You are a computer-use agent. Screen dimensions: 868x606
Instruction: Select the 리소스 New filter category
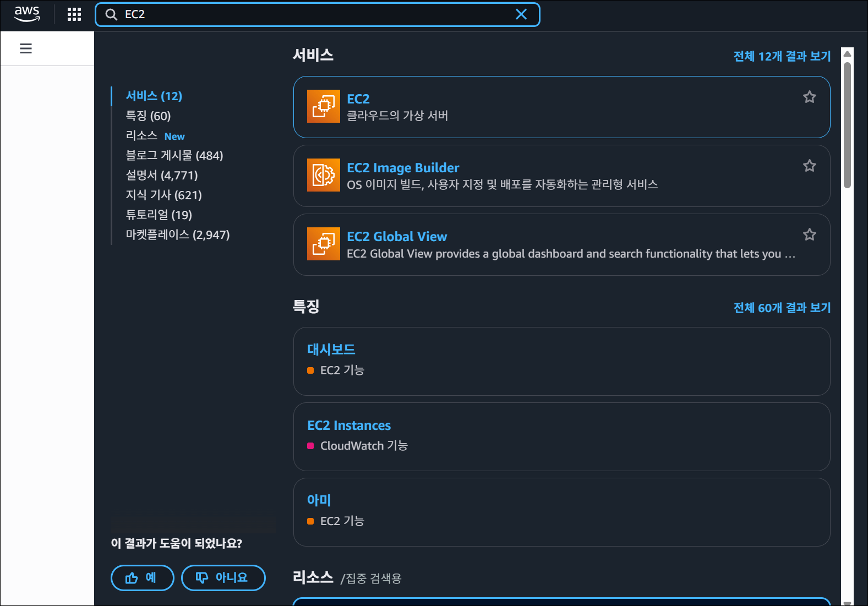[155, 136]
